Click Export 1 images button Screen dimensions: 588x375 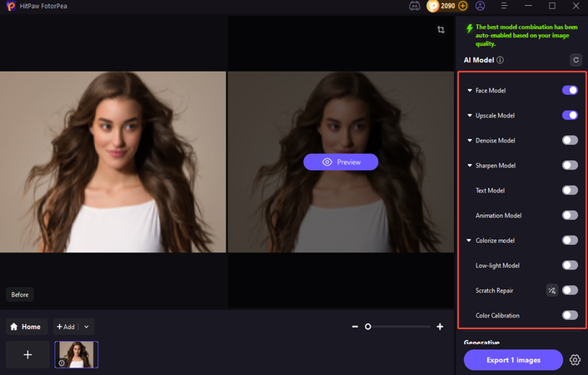coord(513,360)
